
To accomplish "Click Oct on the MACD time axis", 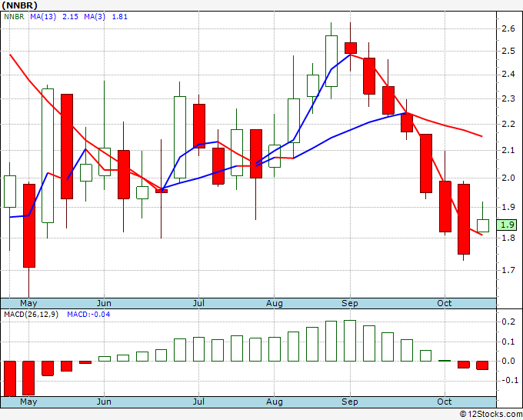I will [x=445, y=402].
